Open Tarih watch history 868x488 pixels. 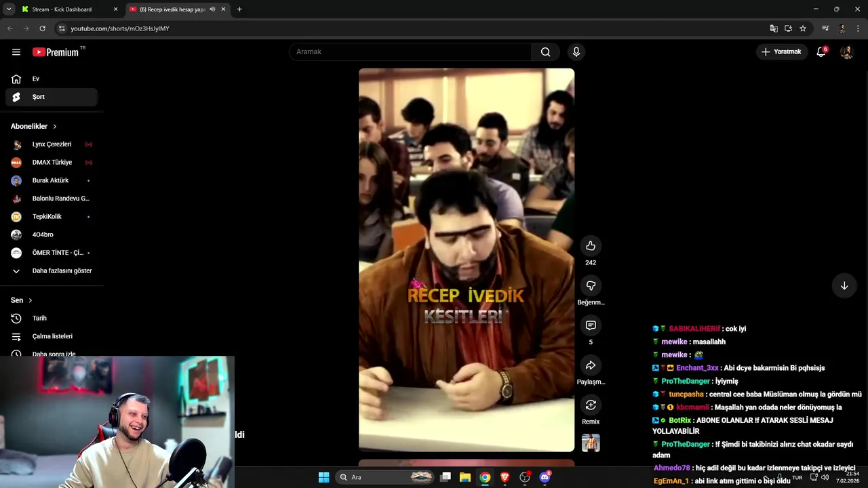52,318
